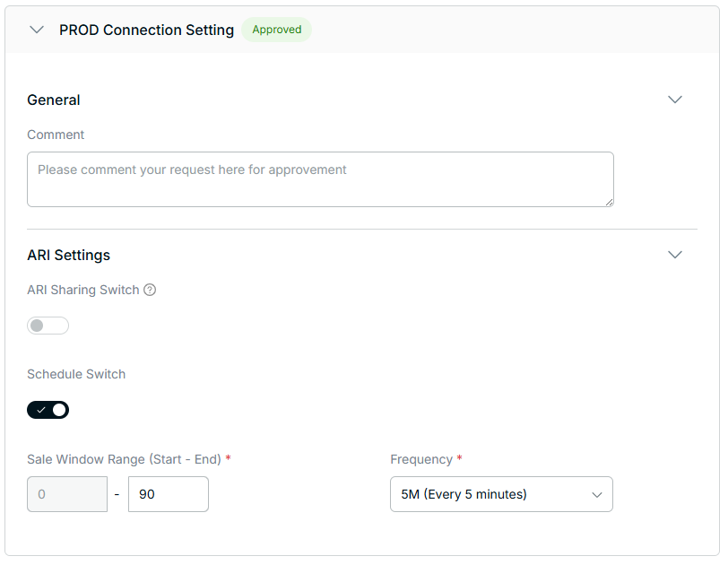Click the comment box resize handle
This screenshot has height=565, width=728.
click(609, 202)
